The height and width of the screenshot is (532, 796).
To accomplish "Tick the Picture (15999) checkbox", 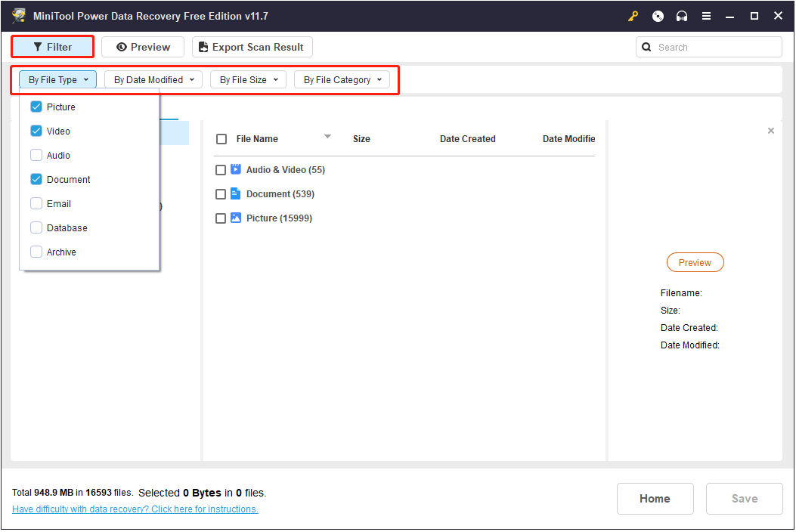I will [220, 218].
